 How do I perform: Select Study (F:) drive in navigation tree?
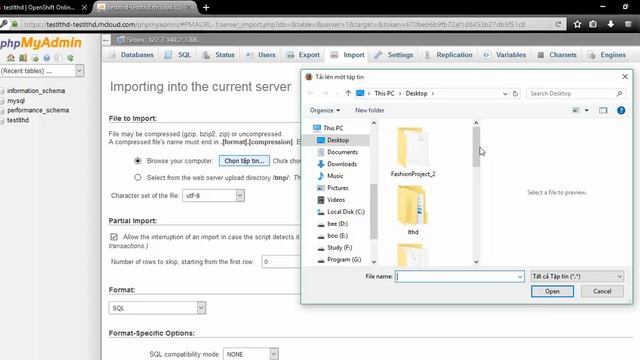(339, 247)
